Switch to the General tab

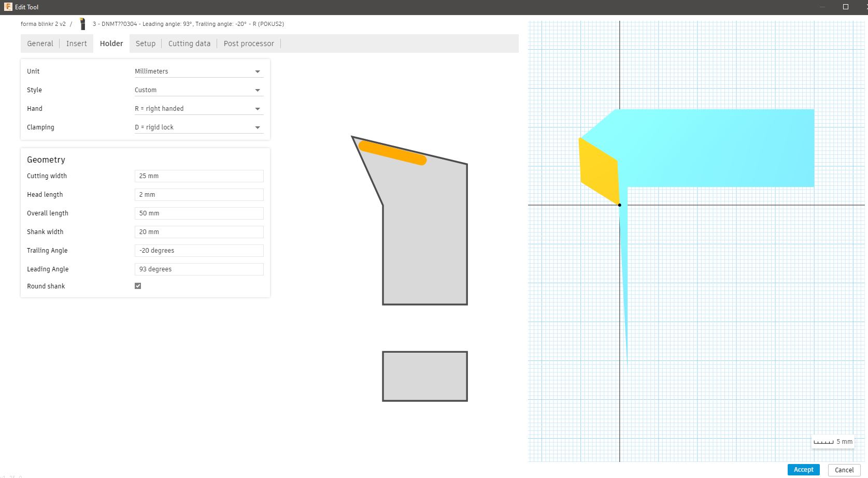(x=40, y=44)
